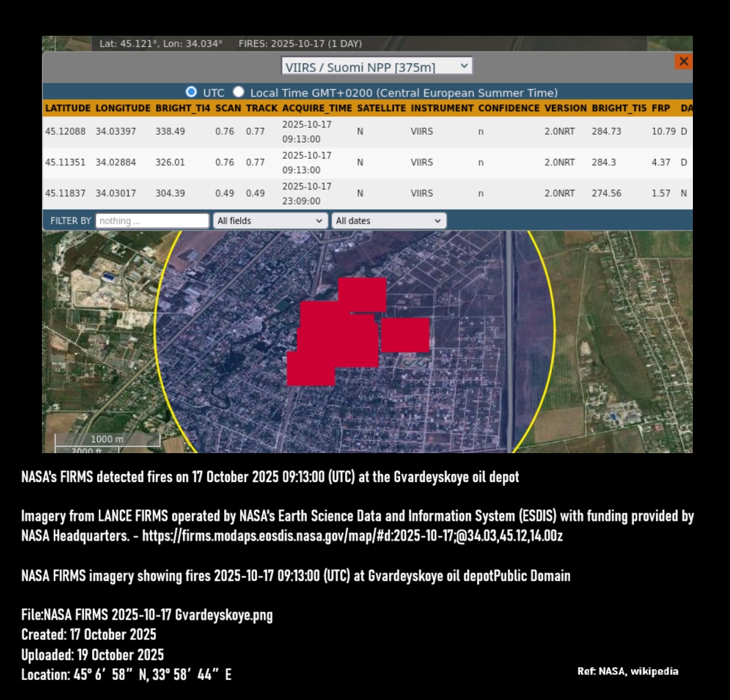
Task: Open the VIIRS / Suomi NPP dropdown
Action: pos(377,67)
